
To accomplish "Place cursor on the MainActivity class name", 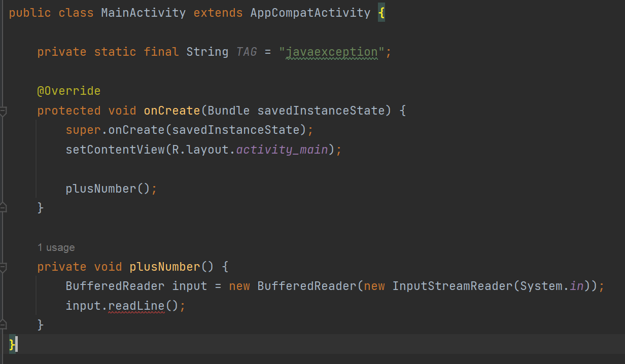I will pos(143,12).
